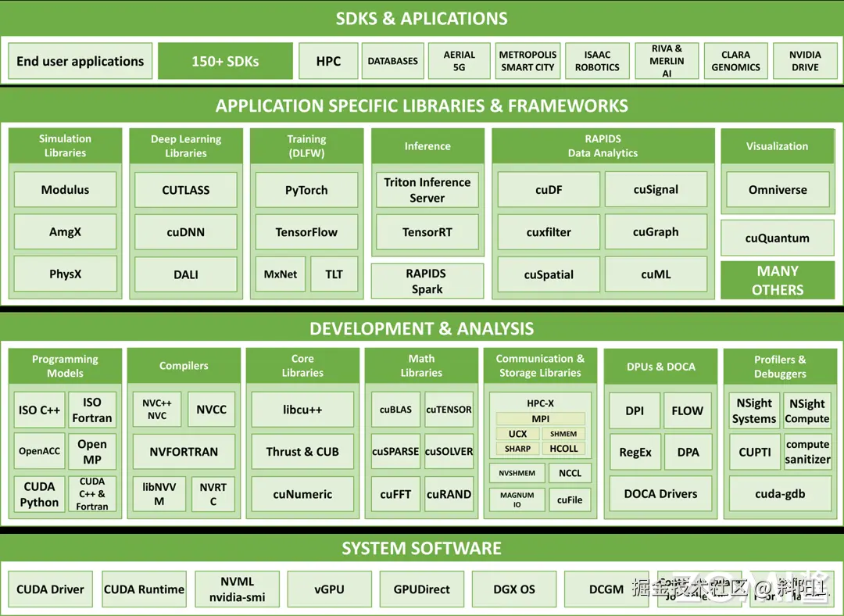Image resolution: width=844 pixels, height=616 pixels.
Task: Select the cuSOLVER box
Action: (x=449, y=451)
